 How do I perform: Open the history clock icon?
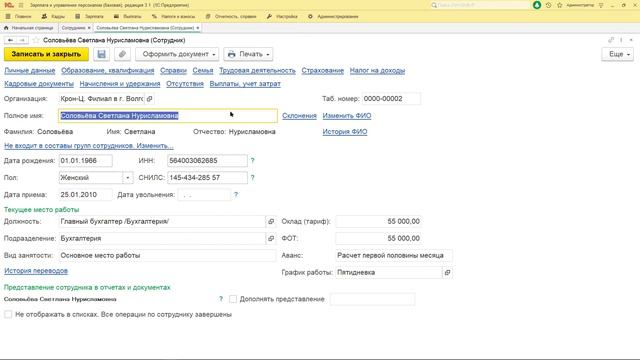click(549, 5)
